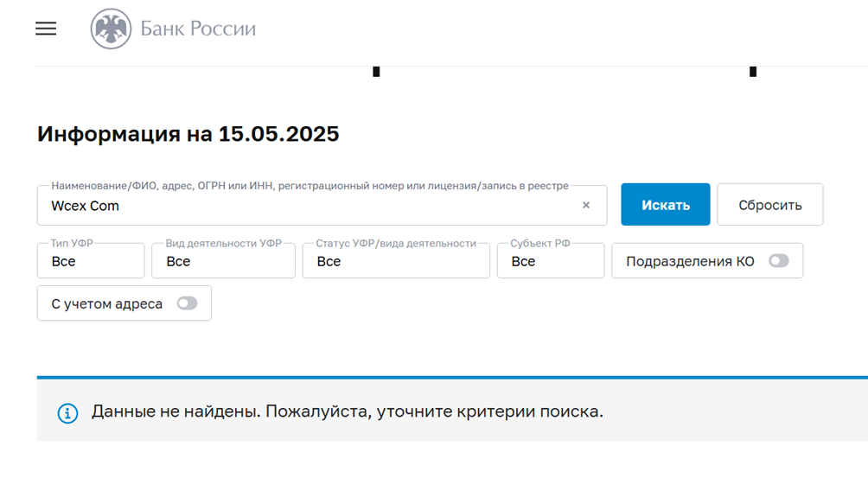
Task: Click the Наименование/ФИО search field label
Action: click(310, 186)
